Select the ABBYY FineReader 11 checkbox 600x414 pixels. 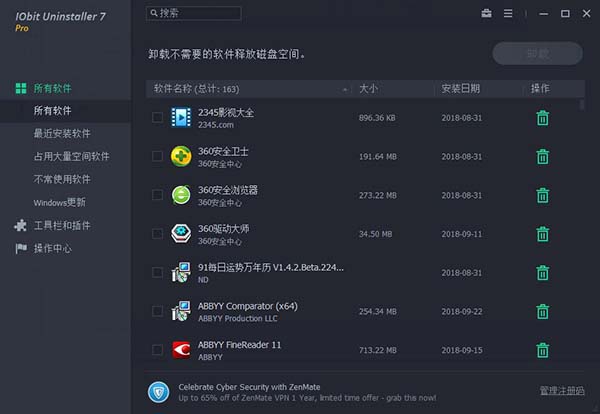[157, 350]
